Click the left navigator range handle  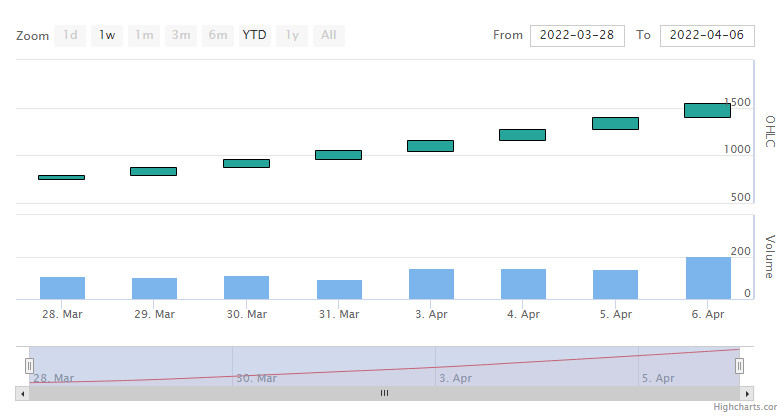(x=29, y=366)
